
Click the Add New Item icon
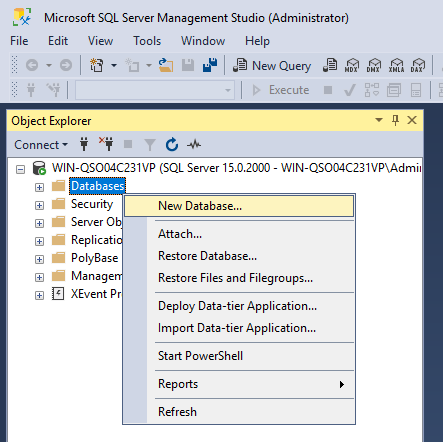point(132,65)
